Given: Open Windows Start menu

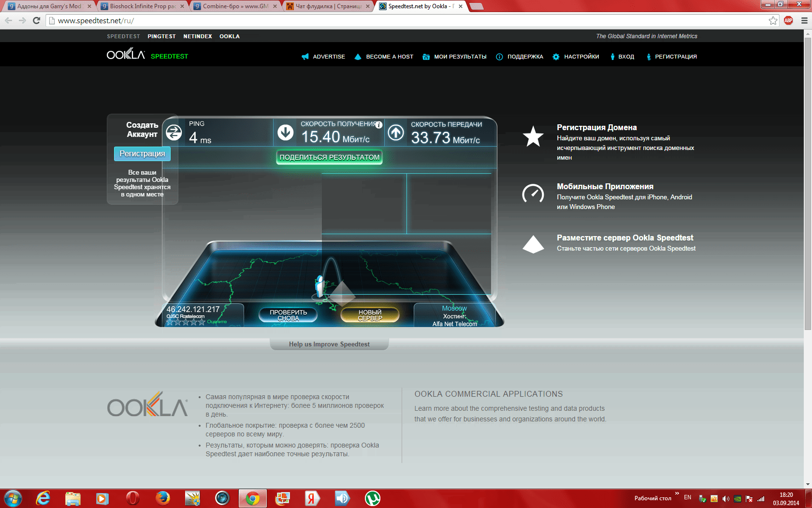Looking at the screenshot, I should tap(13, 498).
